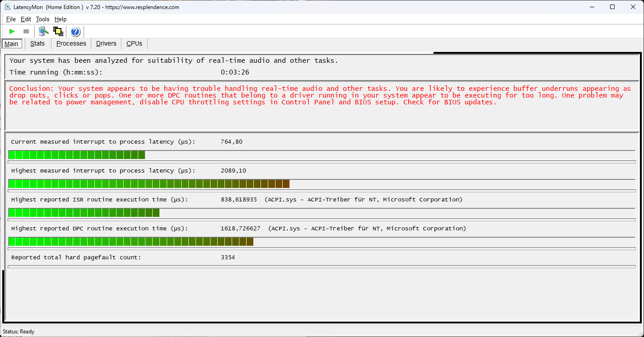Click the LatencyMon app icon in title bar
This screenshot has height=337, width=644.
pos(7,7)
